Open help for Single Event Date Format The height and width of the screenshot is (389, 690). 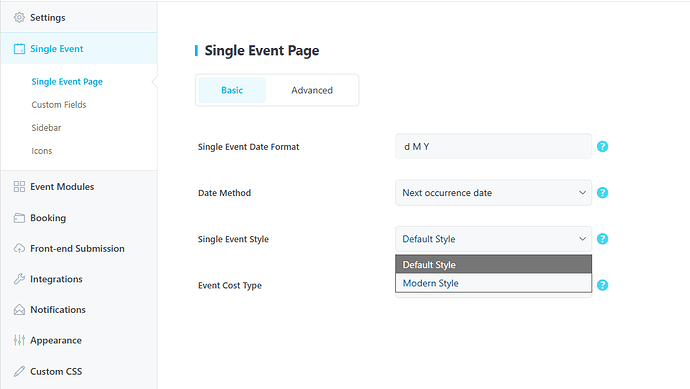click(x=602, y=147)
